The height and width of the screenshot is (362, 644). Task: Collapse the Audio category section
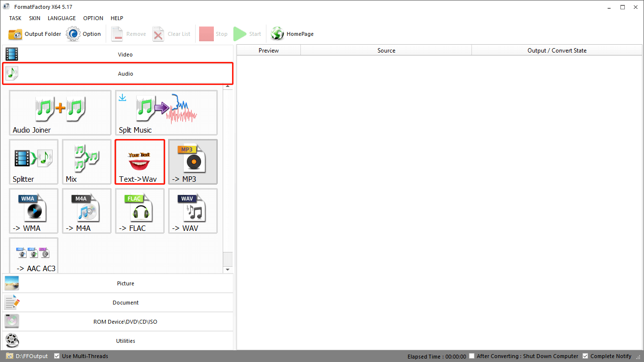point(117,74)
